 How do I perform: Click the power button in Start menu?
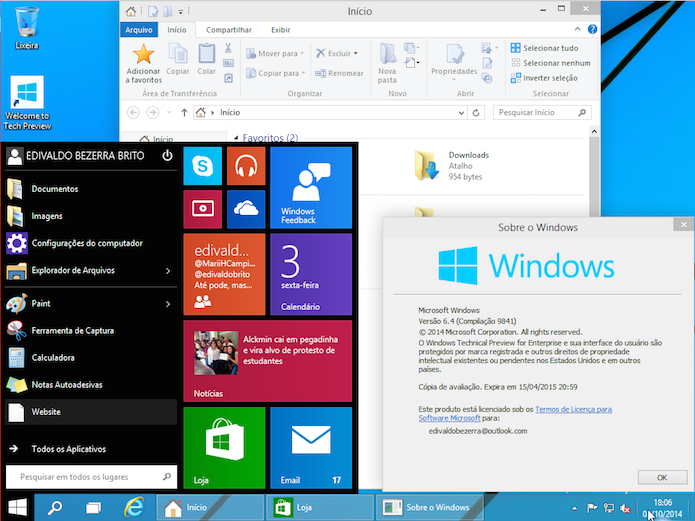tap(167, 156)
